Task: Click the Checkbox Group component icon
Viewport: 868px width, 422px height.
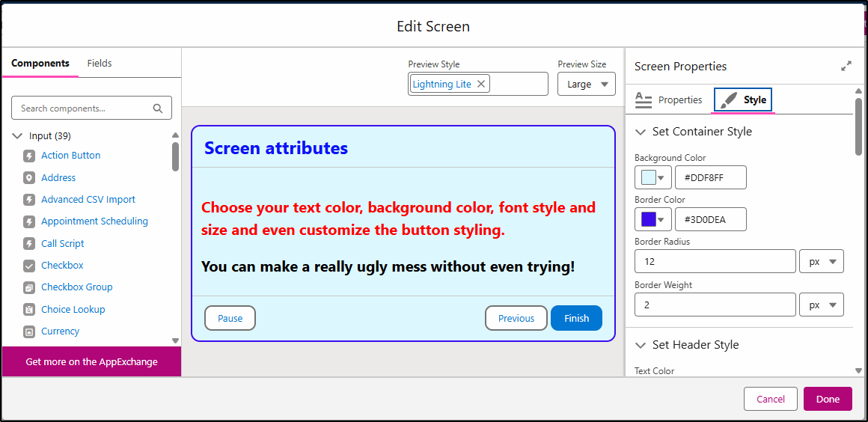Action: click(x=29, y=287)
